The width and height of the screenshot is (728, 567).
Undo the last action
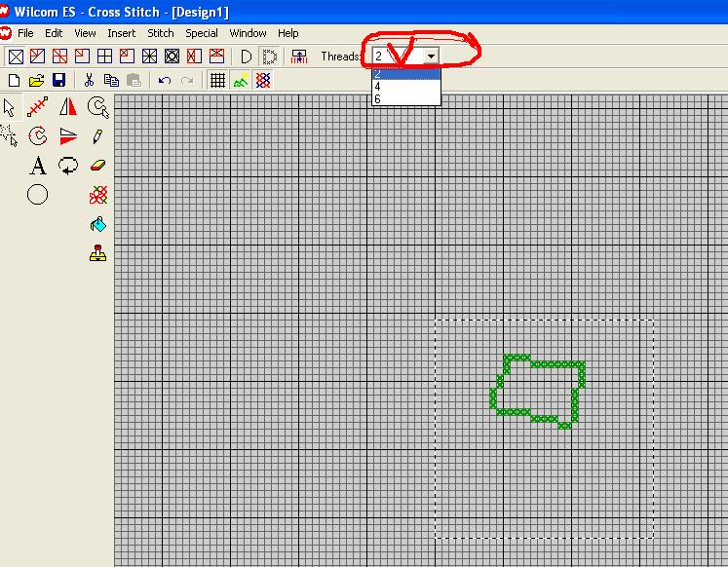pyautogui.click(x=165, y=81)
